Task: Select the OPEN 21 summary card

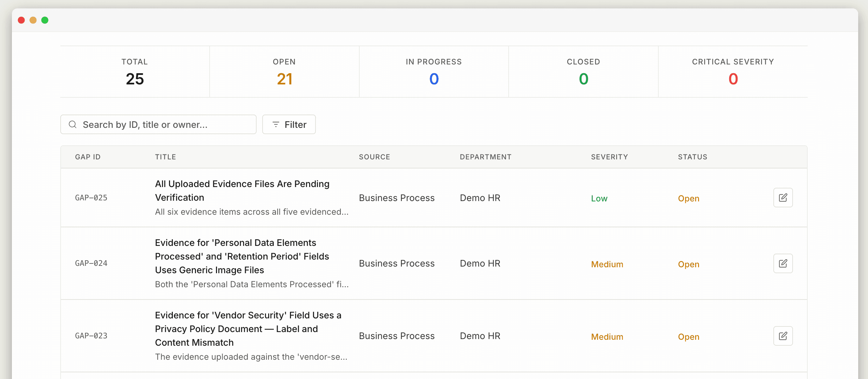Action: click(x=284, y=72)
